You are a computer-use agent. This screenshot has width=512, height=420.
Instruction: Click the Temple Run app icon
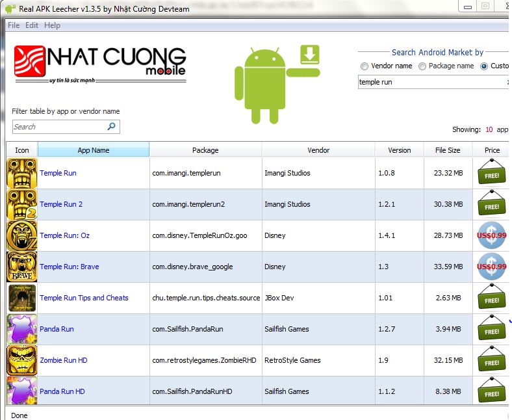coord(22,173)
